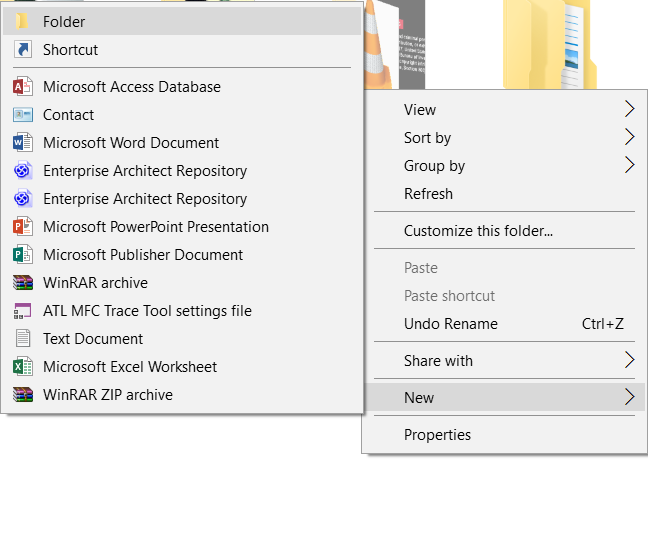Create a new Microsoft PowerPoint Presentation
The width and height of the screenshot is (648, 535).
pos(182,226)
